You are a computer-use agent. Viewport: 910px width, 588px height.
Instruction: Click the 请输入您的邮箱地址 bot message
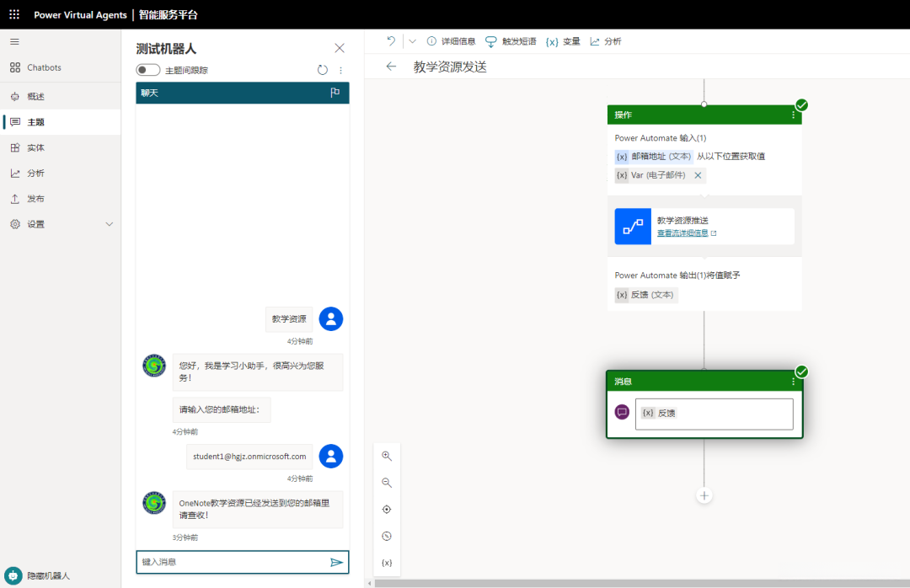[222, 409]
